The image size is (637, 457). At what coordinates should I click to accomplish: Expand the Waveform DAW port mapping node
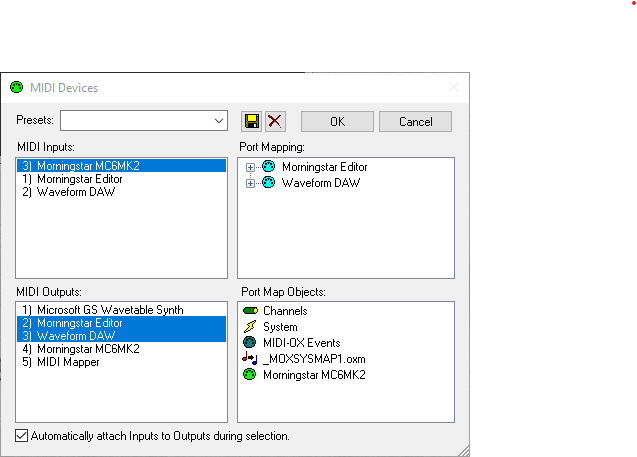250,183
